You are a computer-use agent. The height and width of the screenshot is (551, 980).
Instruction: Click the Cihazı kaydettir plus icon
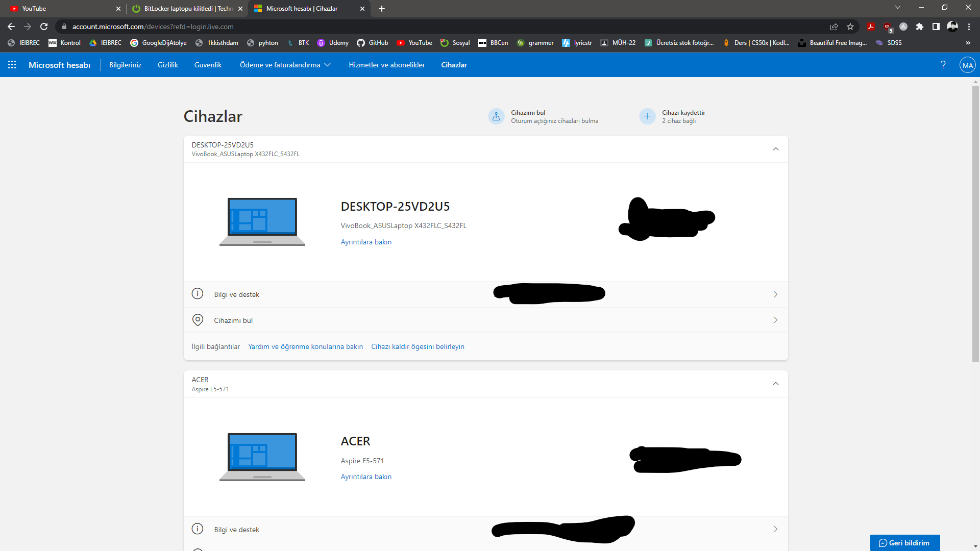tap(647, 116)
